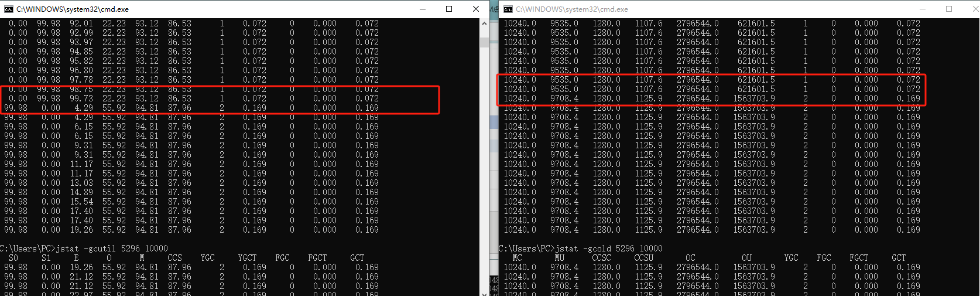The height and width of the screenshot is (296, 980).
Task: Open the right cmd.exe window system icon
Action: point(508,9)
